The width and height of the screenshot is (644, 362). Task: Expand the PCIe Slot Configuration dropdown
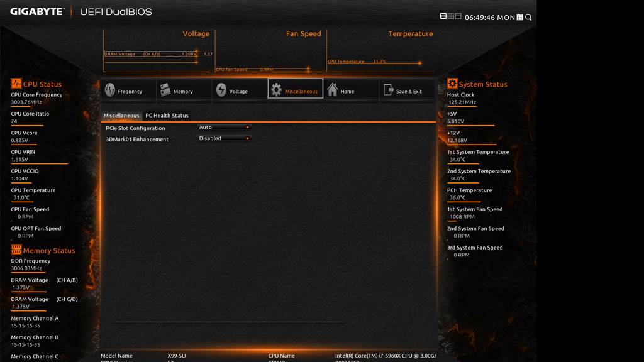tap(225, 128)
